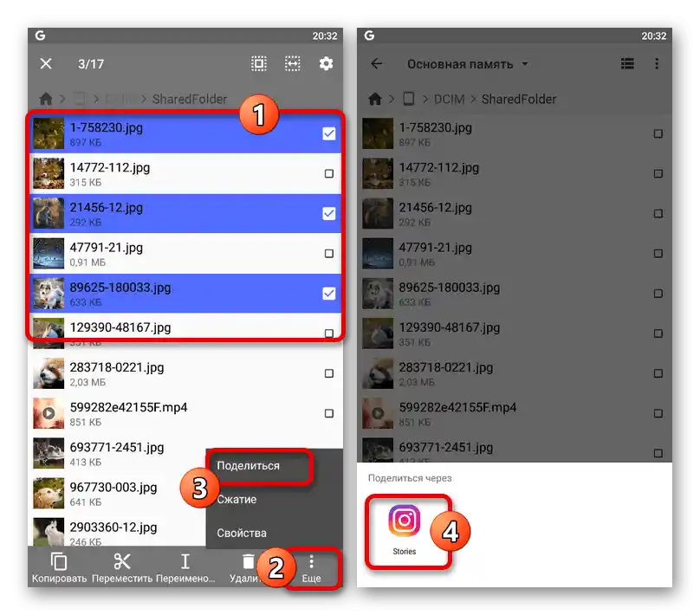
Task: Check 283718-0221.jpg in left list
Action: click(329, 373)
